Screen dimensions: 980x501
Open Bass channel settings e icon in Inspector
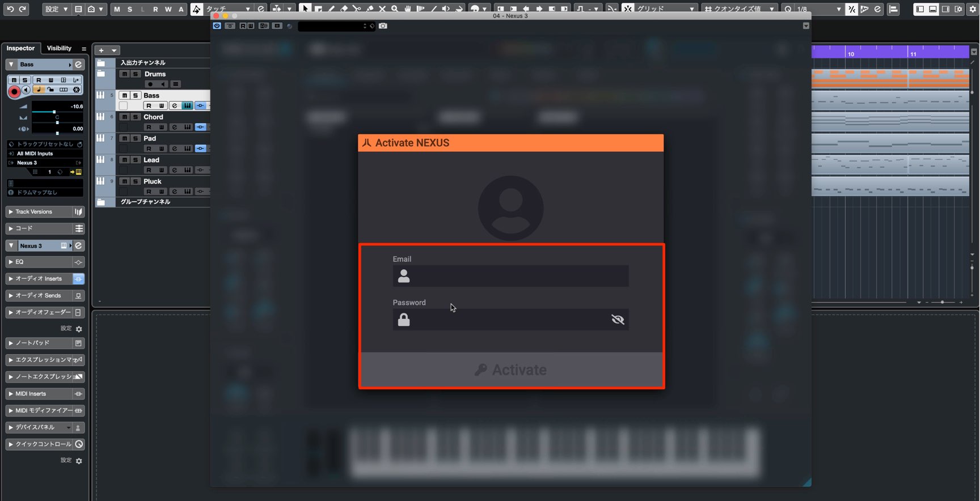point(79,65)
